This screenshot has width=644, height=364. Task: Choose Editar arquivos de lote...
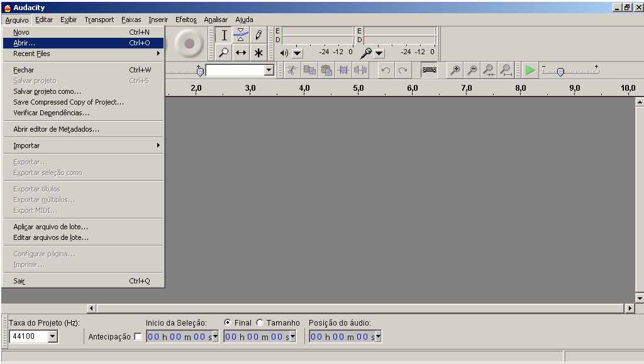pyautogui.click(x=84, y=237)
